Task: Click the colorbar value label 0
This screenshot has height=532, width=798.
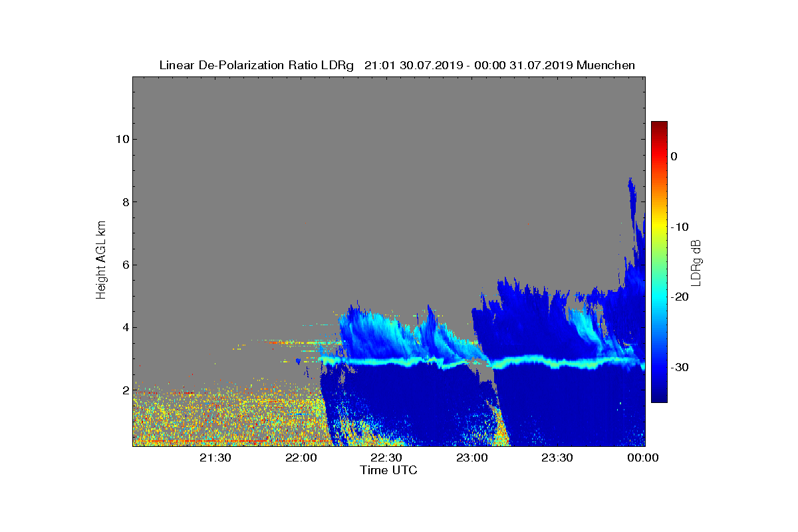Action: (674, 156)
